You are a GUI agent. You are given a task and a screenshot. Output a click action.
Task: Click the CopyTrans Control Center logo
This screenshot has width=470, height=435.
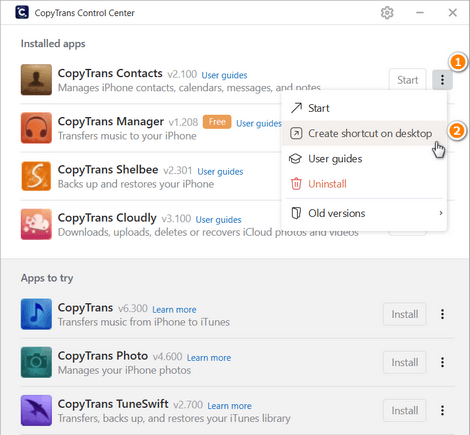[22, 12]
